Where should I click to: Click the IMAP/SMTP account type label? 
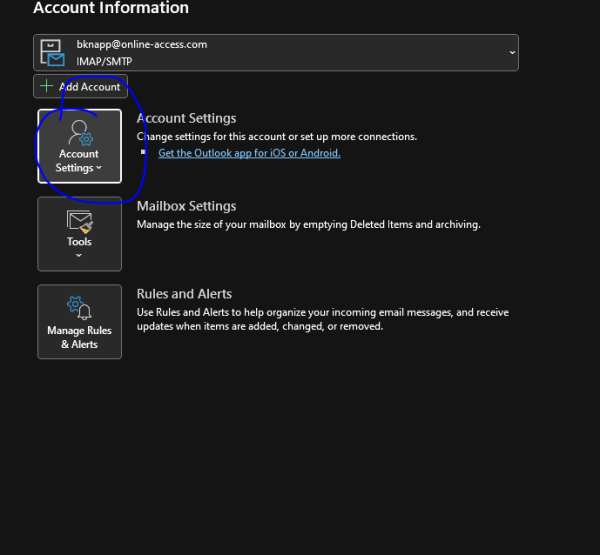pos(104,61)
